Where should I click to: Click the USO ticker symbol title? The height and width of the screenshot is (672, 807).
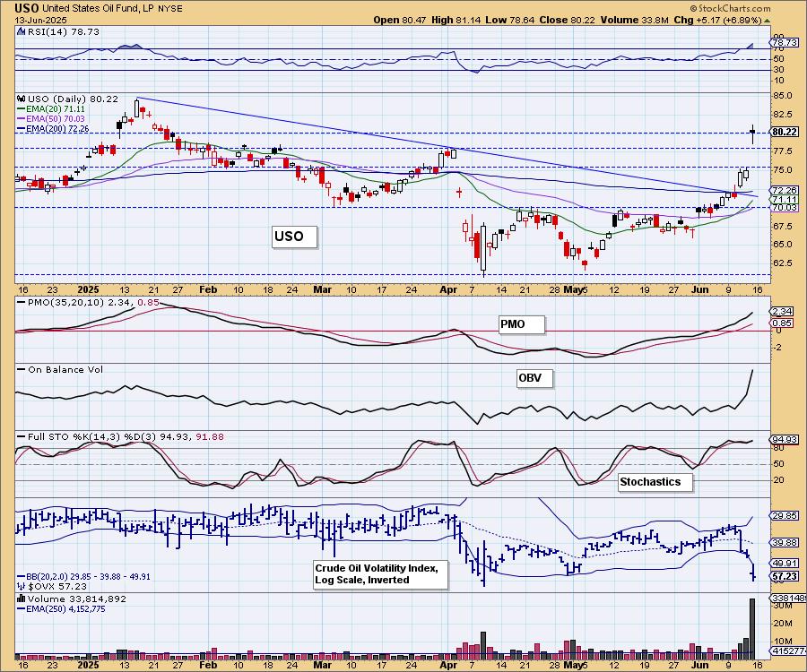point(27,8)
